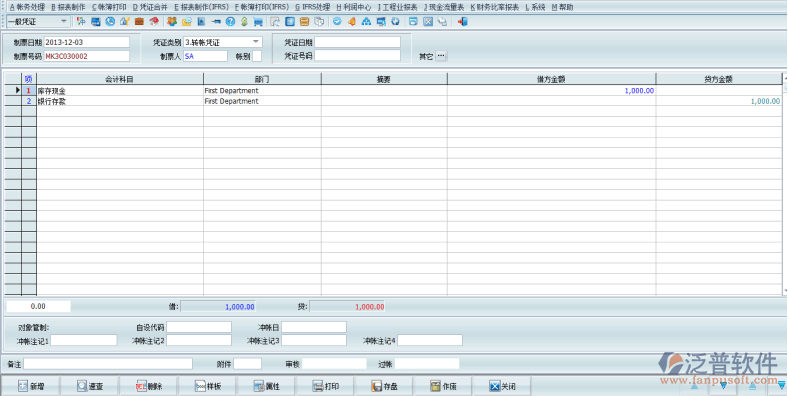
Task: Click the 存盘 save button
Action: (384, 386)
